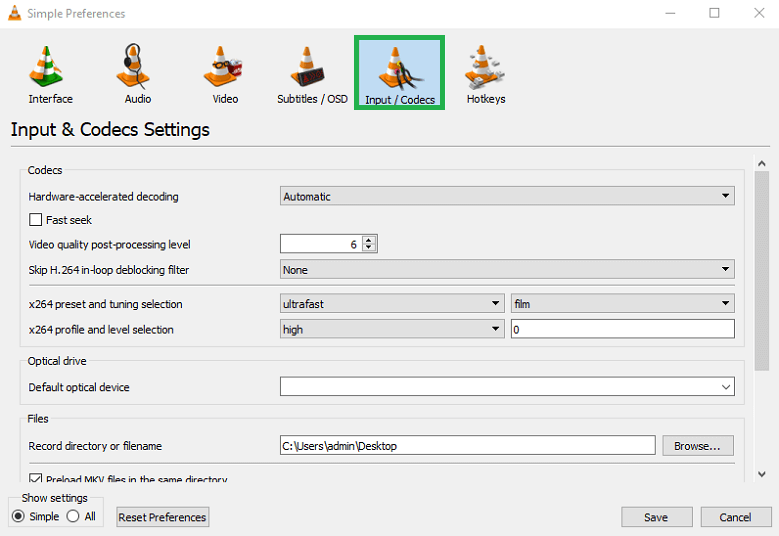Open the Hotkeys cone icon
Screen dimensions: 779x536
click(484, 67)
